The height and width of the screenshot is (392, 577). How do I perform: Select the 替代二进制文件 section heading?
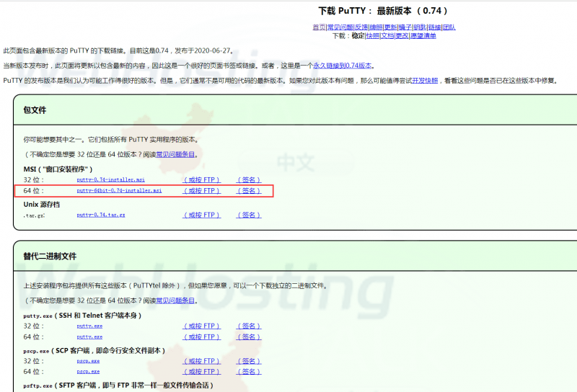(50, 256)
